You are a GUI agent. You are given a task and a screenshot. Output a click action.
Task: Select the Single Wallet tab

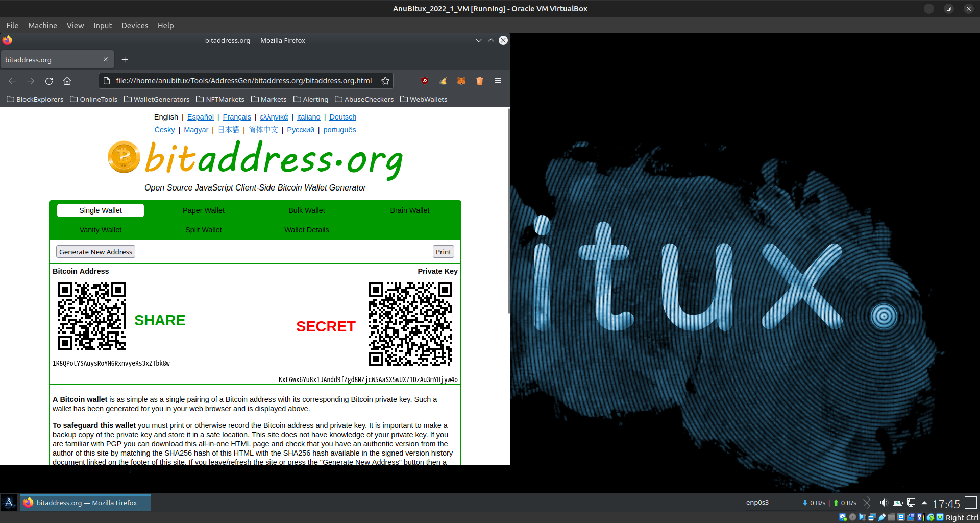point(101,210)
